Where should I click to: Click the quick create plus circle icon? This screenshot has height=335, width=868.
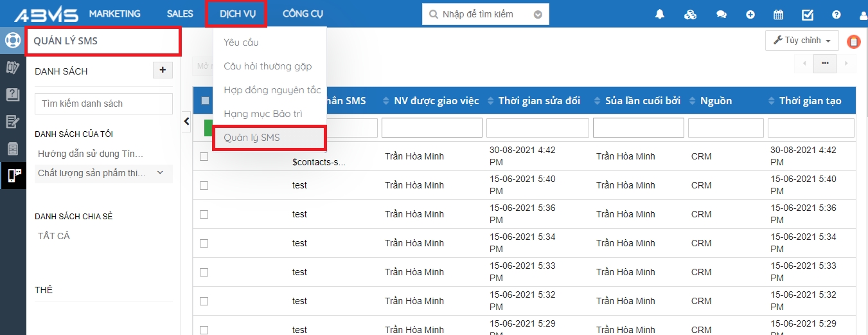point(750,14)
